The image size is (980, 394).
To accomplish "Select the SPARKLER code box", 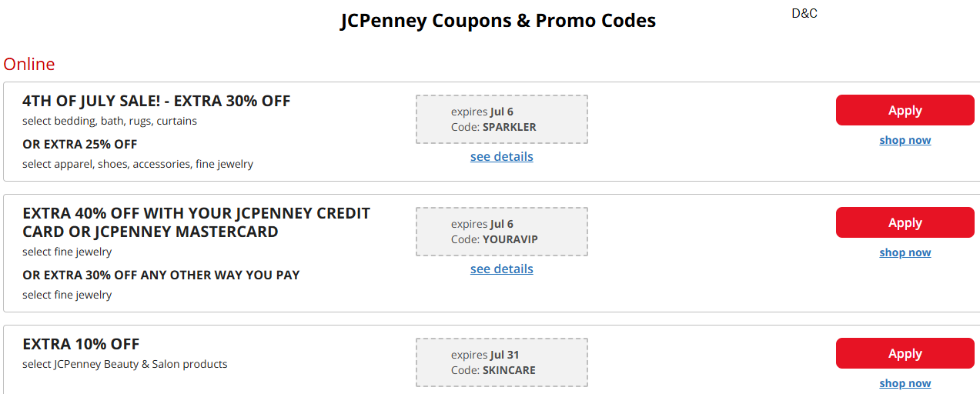I will coord(501,119).
